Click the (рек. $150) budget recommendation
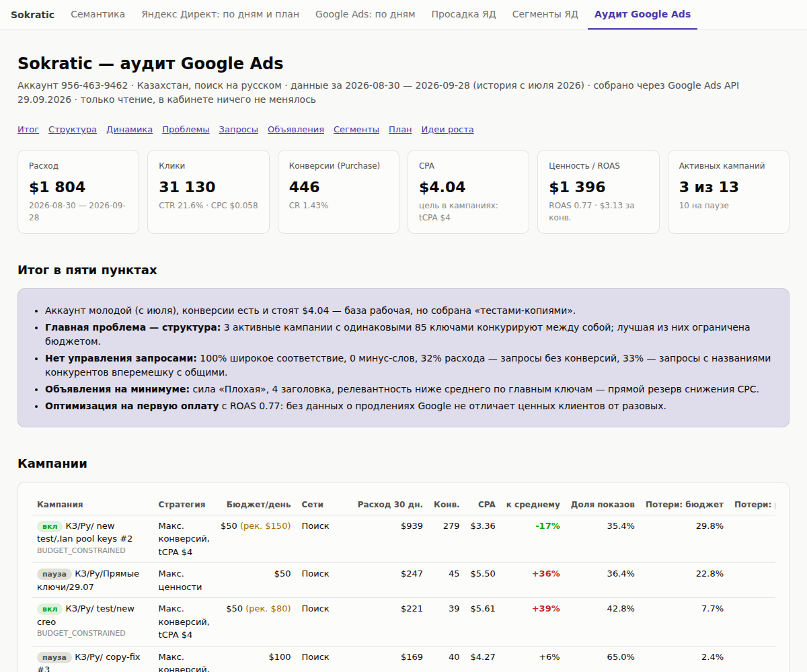807x672 pixels. tap(266, 526)
